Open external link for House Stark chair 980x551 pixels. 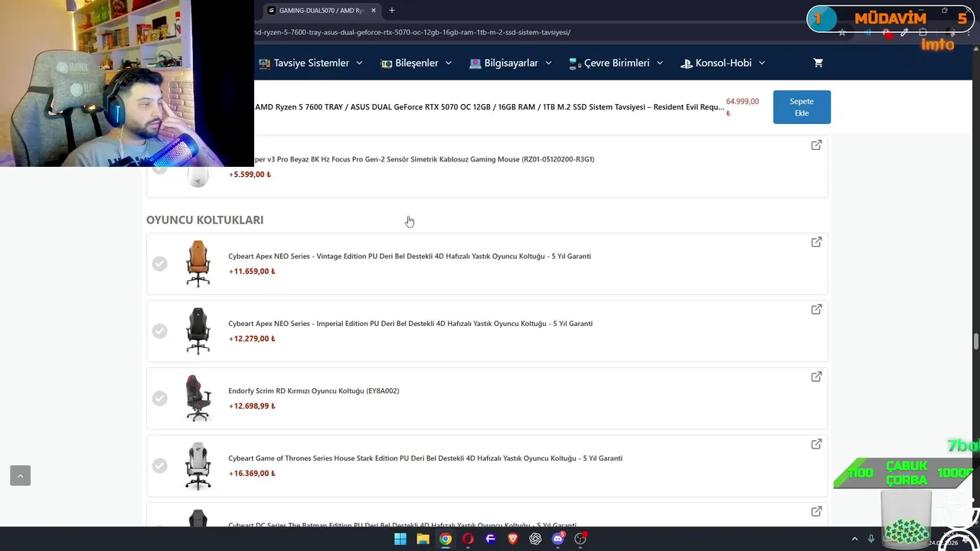coord(816,444)
